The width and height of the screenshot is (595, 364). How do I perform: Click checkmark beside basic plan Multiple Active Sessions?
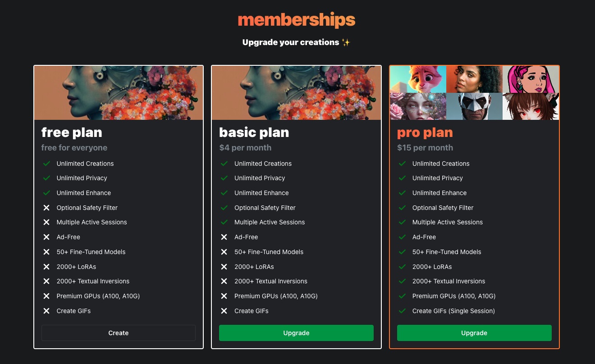pos(224,222)
